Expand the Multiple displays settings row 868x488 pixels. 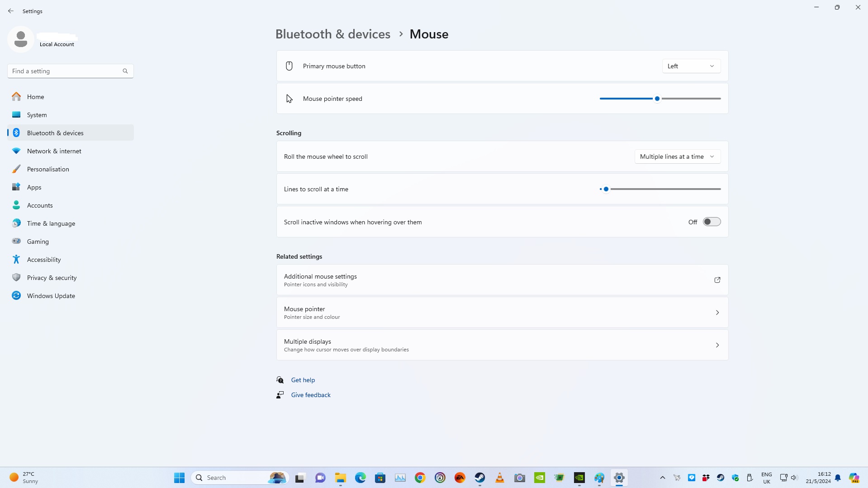(x=502, y=345)
